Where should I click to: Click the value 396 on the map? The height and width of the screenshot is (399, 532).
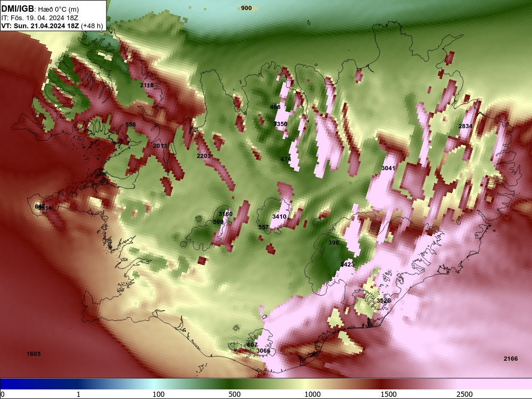point(334,243)
